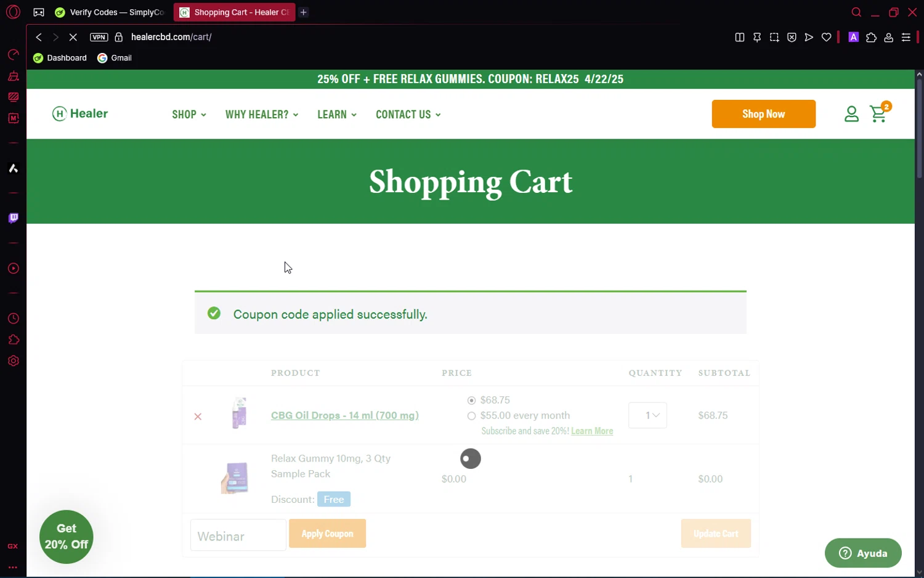Stop page loading with the X button

point(73,37)
